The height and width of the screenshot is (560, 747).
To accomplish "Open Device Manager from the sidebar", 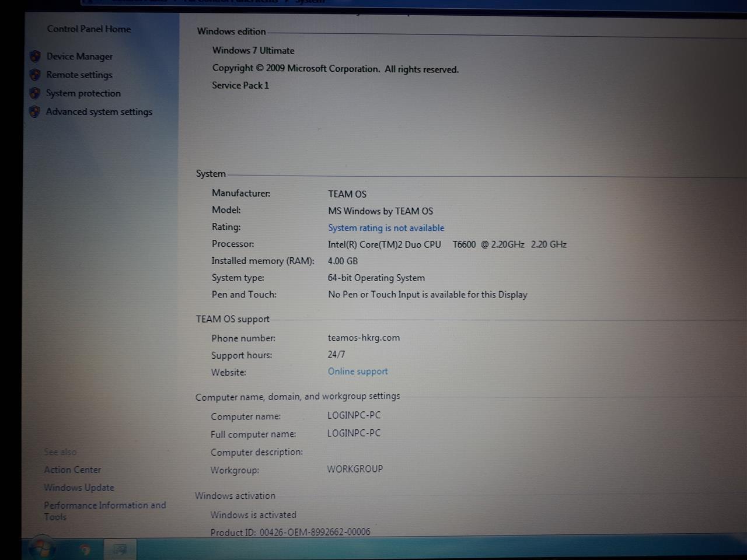I will click(79, 57).
